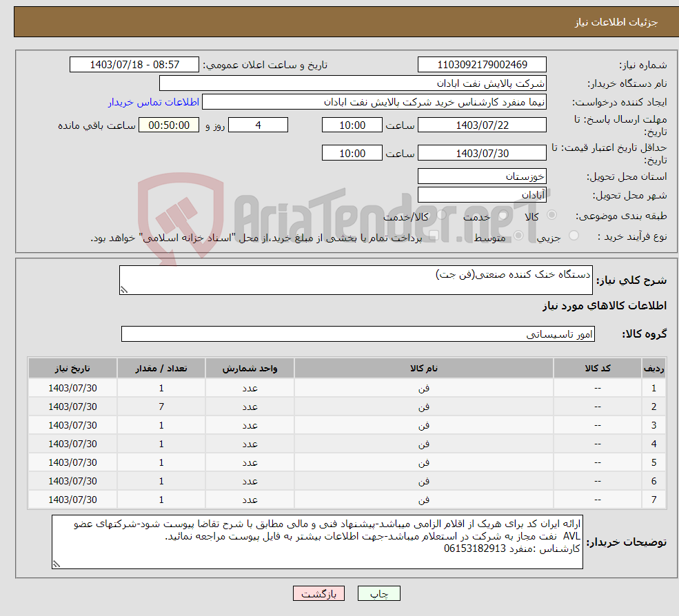Click the buyer name field شرکت پالایش نفت ابادان
Viewport: 679px width, 616px height.
tap(352, 83)
